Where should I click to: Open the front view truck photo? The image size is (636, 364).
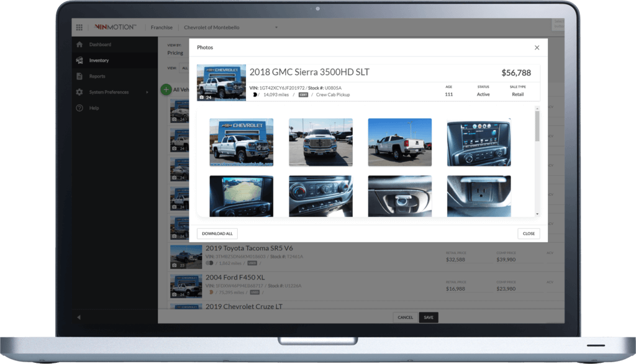tap(320, 142)
